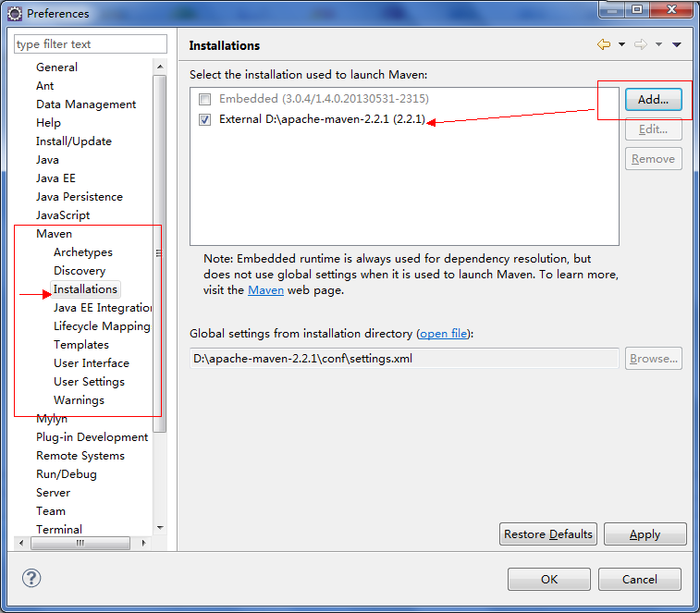Select Team preference category
This screenshot has height=613, width=700.
point(51,511)
